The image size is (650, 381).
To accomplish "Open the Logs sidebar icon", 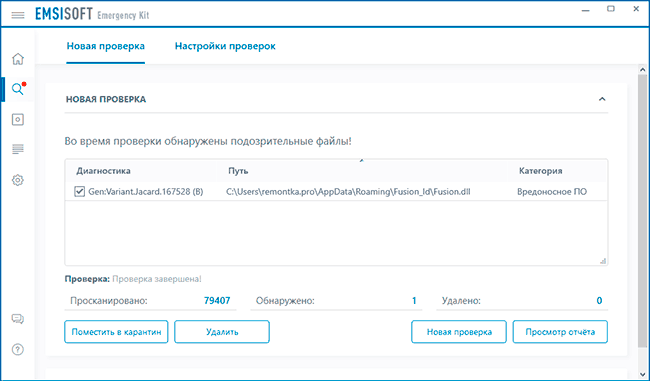I will click(x=18, y=149).
